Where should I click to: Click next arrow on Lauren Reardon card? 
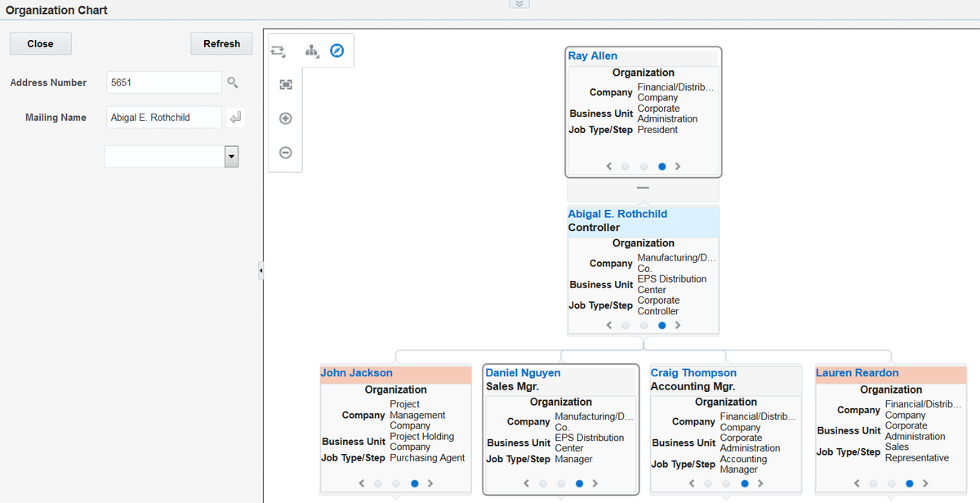tap(925, 483)
